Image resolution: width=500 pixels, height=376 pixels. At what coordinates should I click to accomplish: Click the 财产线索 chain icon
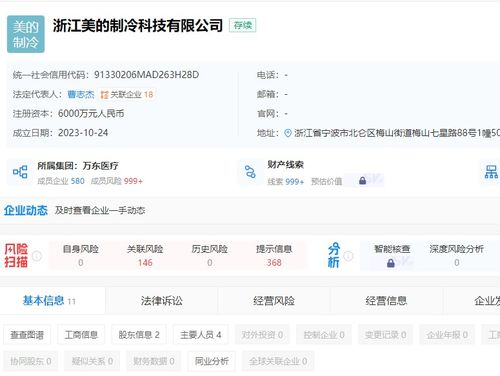tap(250, 172)
